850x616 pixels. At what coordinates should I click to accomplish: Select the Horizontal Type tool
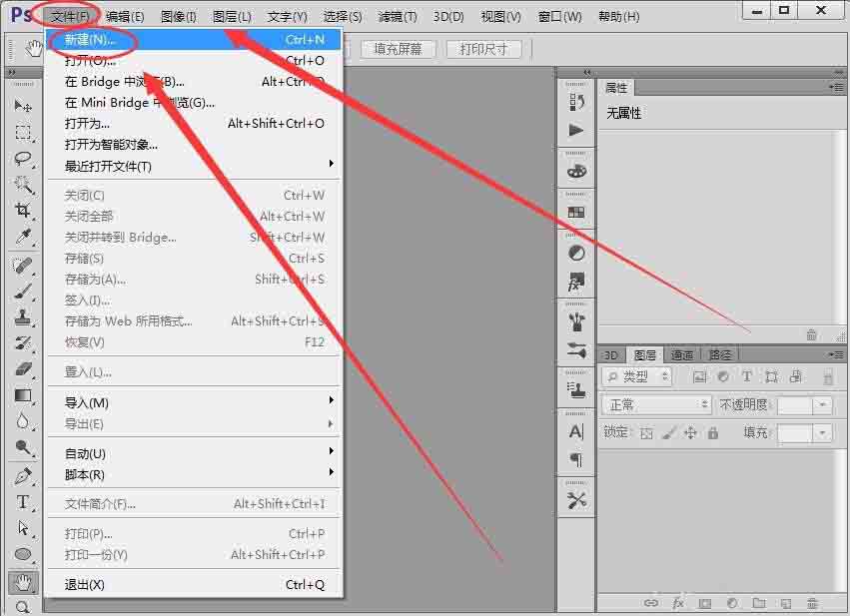[x=23, y=501]
